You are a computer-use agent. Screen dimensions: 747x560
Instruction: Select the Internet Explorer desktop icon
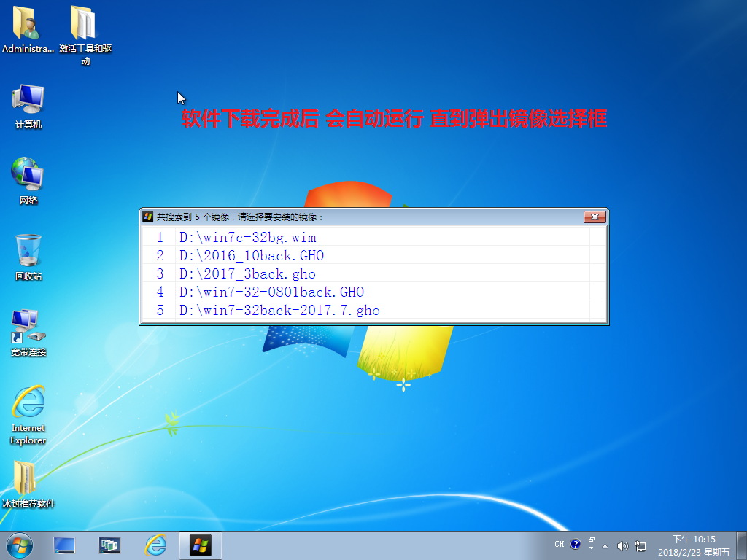pyautogui.click(x=28, y=415)
